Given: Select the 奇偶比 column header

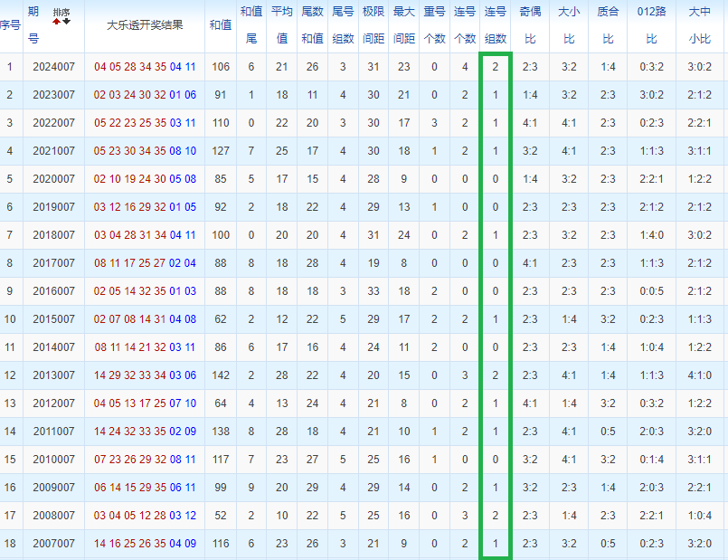Looking at the screenshot, I should [x=530, y=25].
